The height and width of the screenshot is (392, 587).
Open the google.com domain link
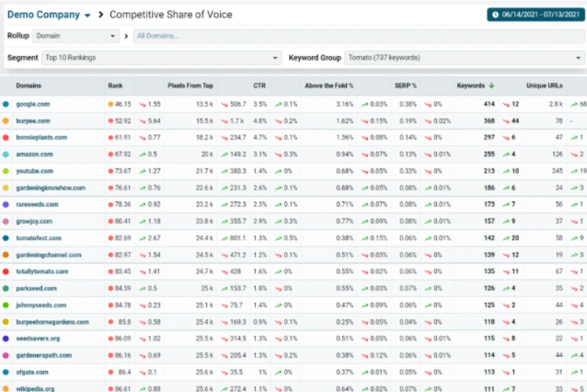(x=33, y=104)
